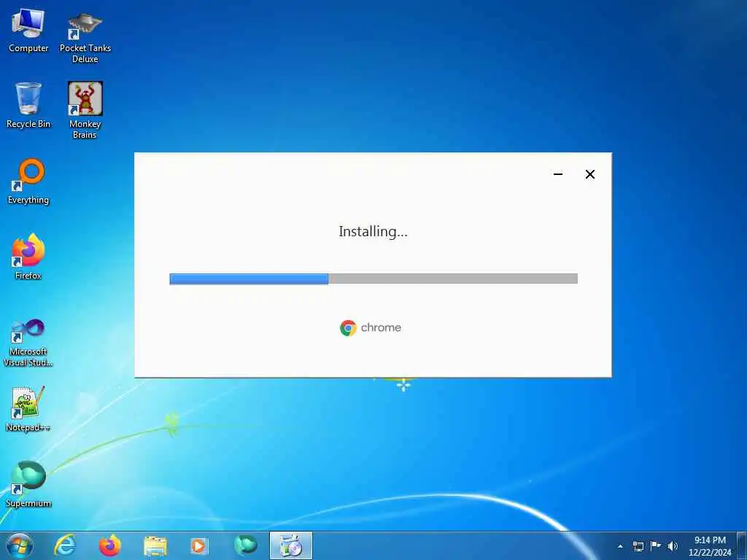This screenshot has width=747, height=560.
Task: Select the Pocket Tanks Deluxe shortcut
Action: click(85, 36)
